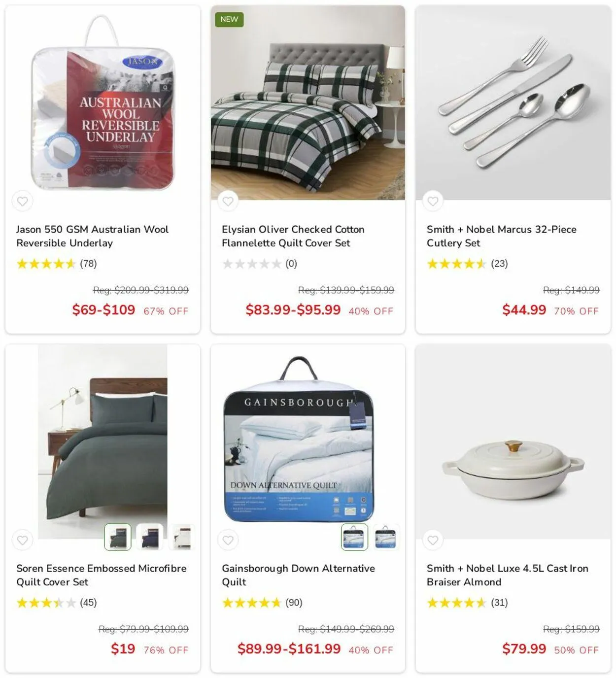
Task: Click the cutlery set product image
Action: pyautogui.click(x=513, y=102)
